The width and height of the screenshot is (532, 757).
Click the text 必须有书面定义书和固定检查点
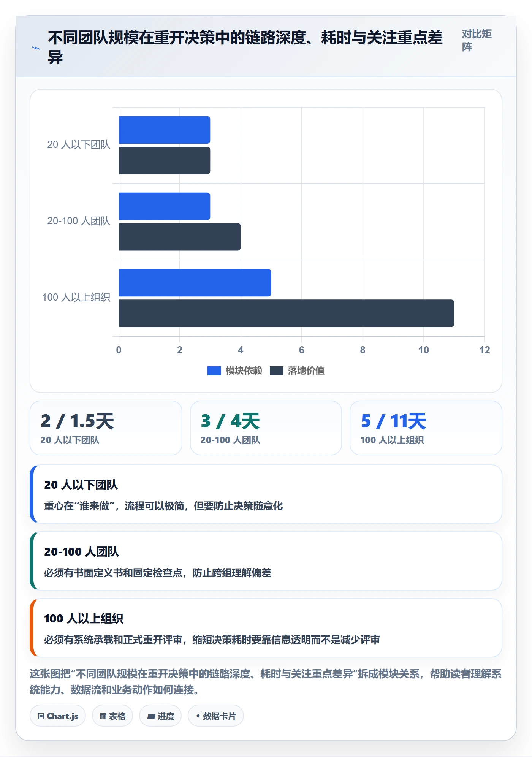coord(113,573)
